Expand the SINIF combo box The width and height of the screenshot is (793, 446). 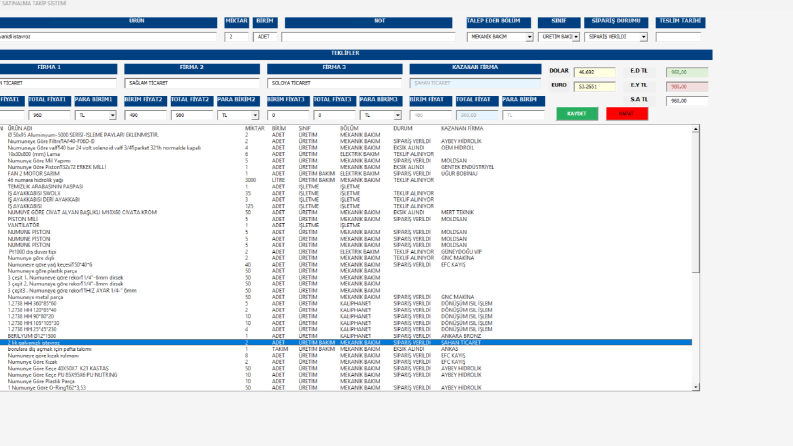point(576,37)
